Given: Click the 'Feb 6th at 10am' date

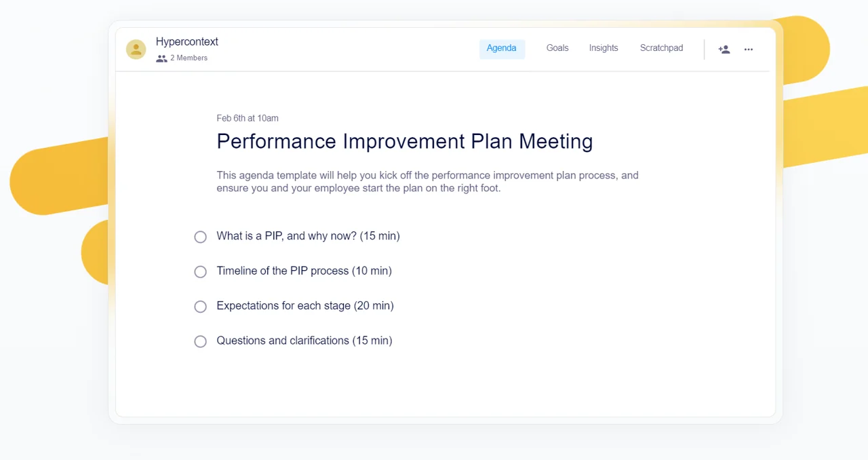Looking at the screenshot, I should (248, 118).
